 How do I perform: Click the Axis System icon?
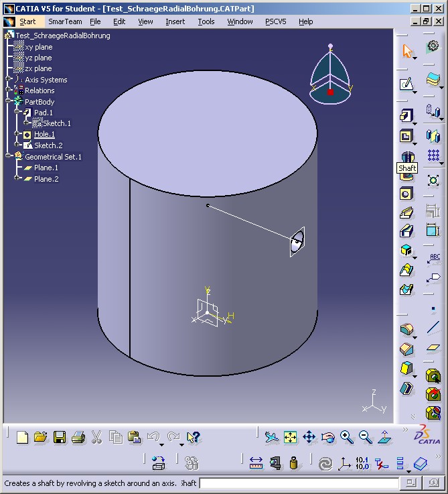point(344,464)
